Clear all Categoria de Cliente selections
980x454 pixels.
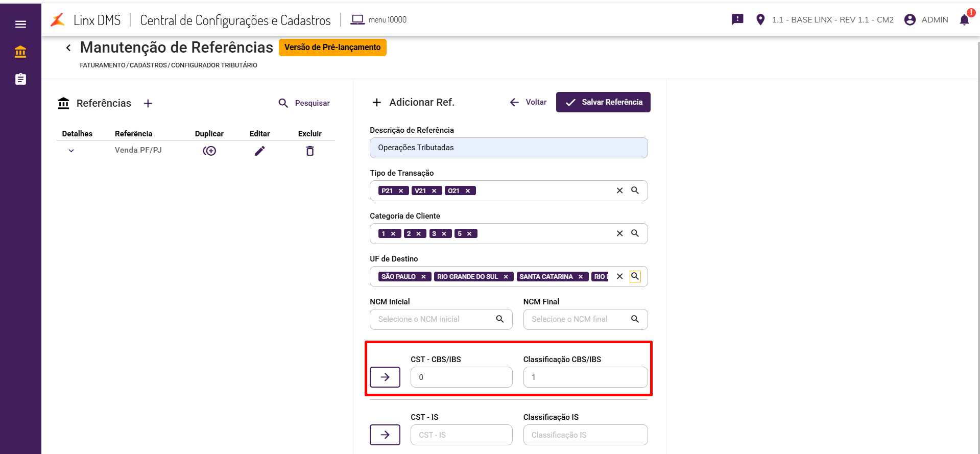(x=619, y=233)
